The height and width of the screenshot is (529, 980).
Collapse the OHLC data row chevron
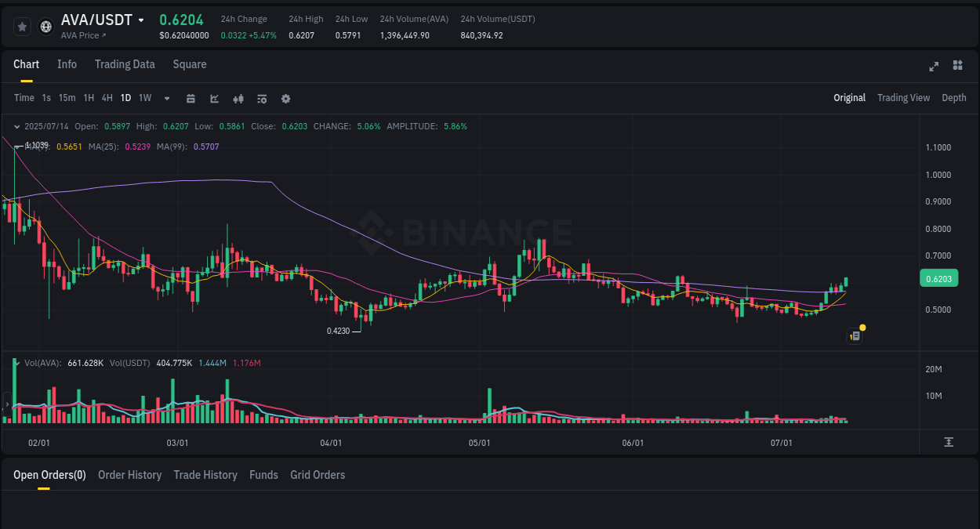coord(16,125)
